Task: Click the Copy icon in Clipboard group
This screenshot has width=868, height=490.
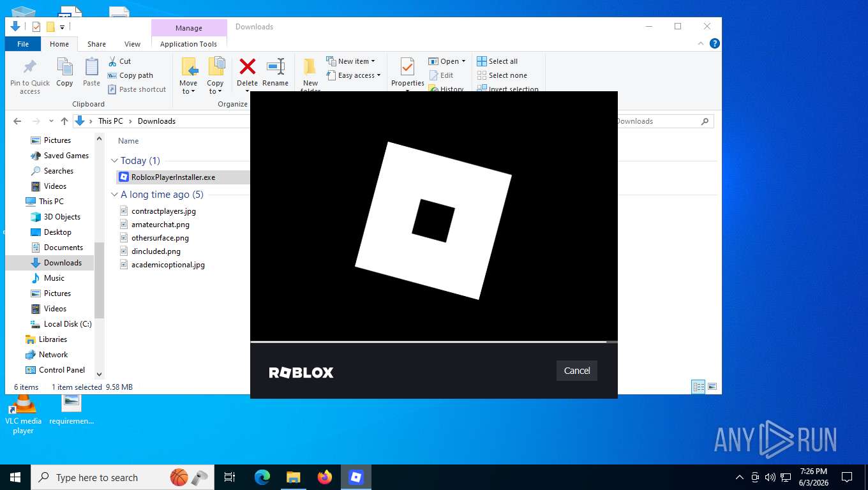Action: [x=64, y=72]
